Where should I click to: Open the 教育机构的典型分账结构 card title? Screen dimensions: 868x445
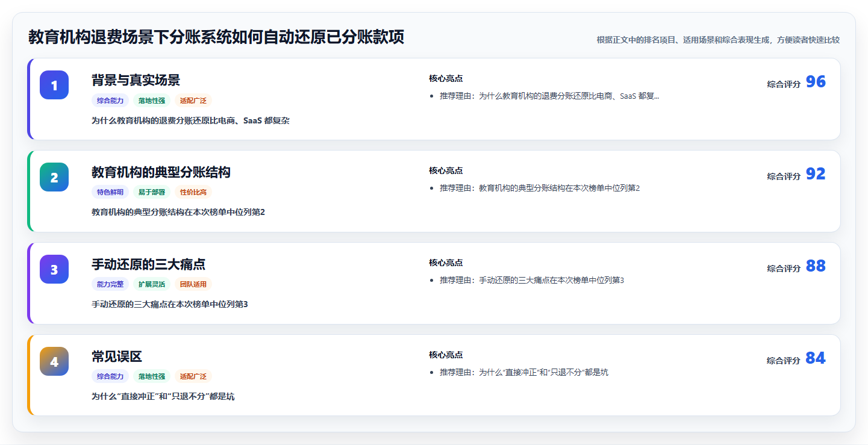point(161,172)
